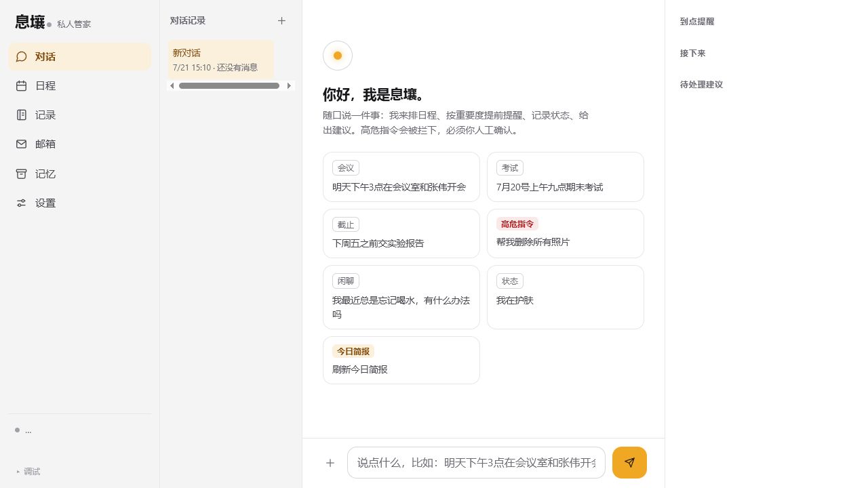Choose the 闲聊 suggestion about 忘记喝水
The height and width of the screenshot is (488, 868).
[x=401, y=297]
